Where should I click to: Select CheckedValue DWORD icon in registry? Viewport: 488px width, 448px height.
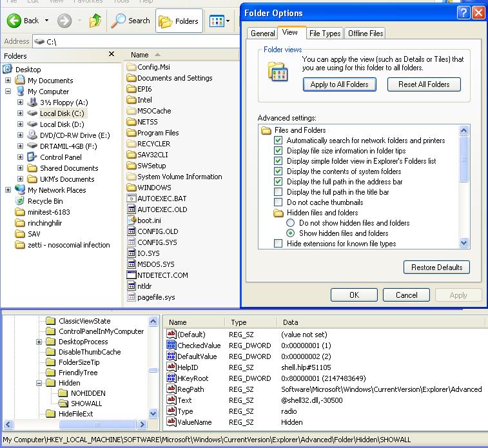[171, 345]
